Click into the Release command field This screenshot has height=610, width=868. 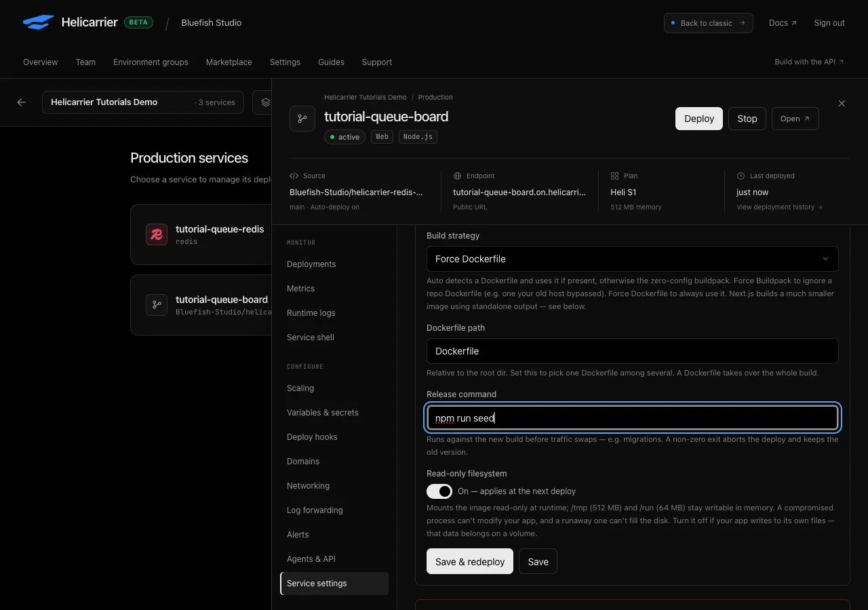click(x=632, y=418)
